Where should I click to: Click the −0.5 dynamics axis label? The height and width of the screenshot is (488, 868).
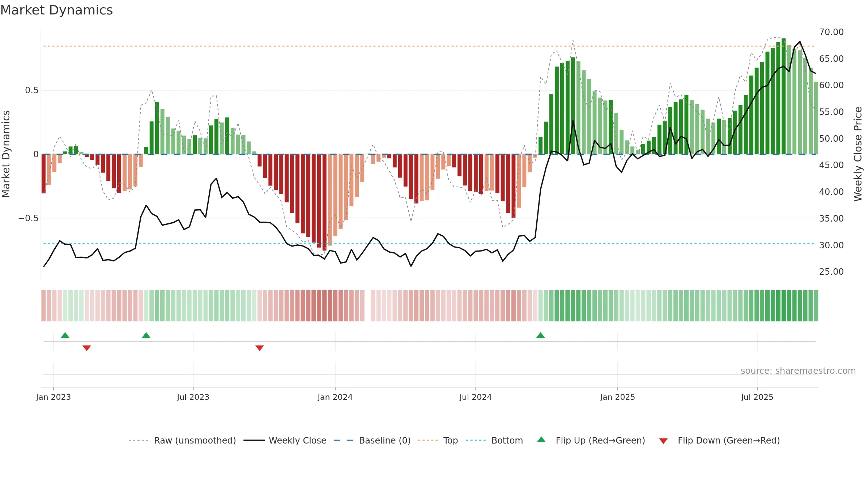29,218
